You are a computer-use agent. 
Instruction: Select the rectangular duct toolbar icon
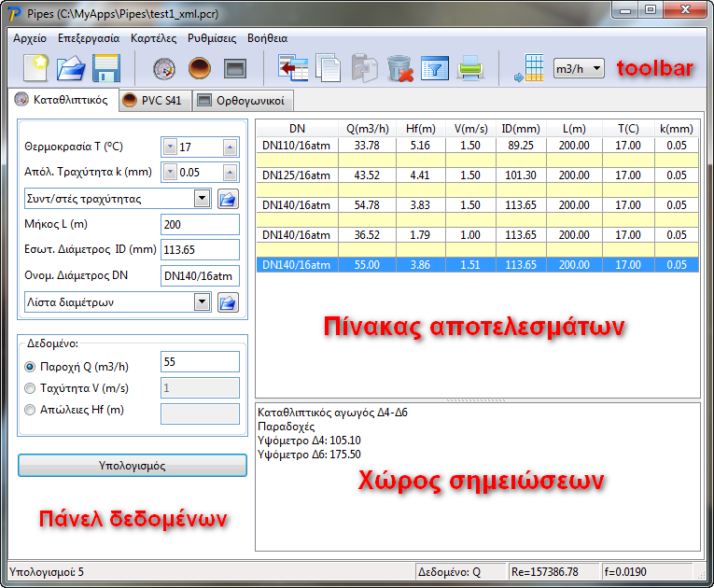[x=235, y=69]
